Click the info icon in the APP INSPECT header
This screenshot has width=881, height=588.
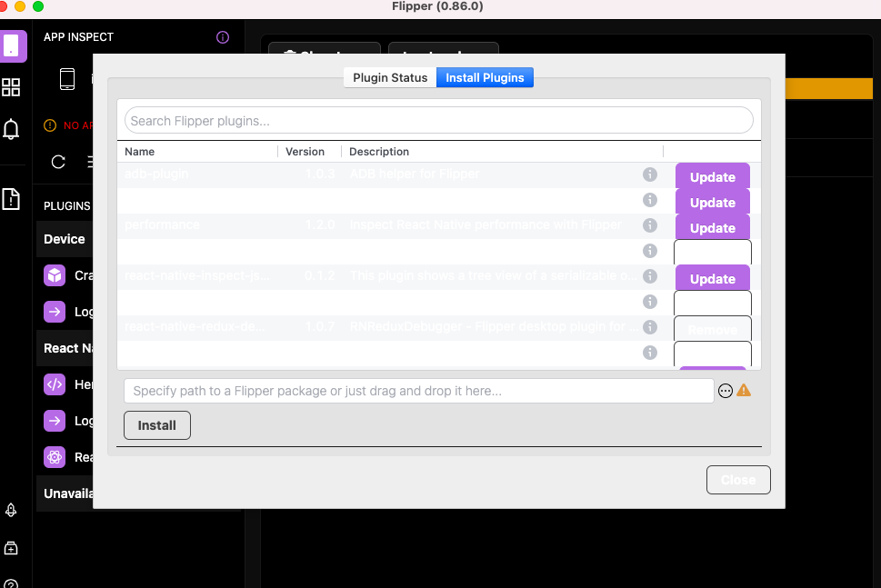[x=222, y=37]
